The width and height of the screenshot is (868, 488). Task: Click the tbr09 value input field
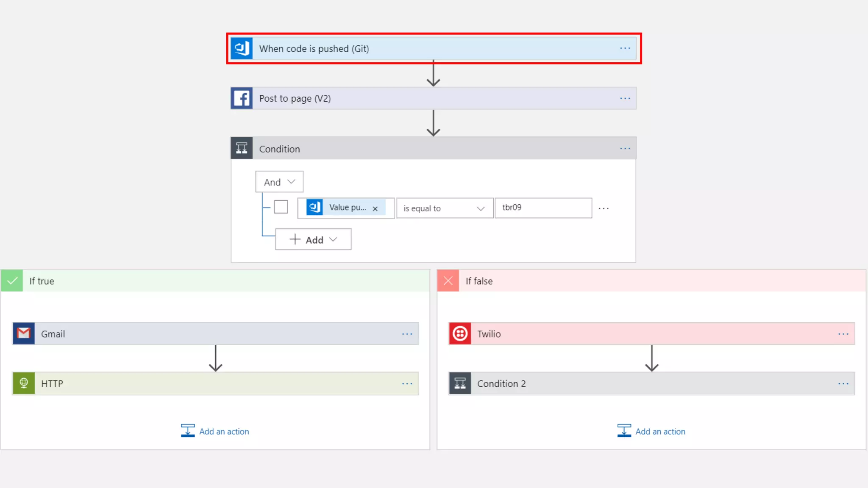click(543, 208)
